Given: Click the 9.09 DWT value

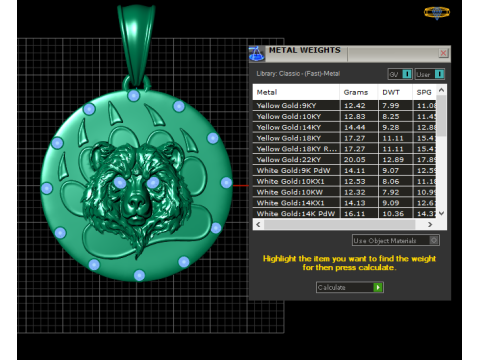Looking at the screenshot, I should (391, 203).
